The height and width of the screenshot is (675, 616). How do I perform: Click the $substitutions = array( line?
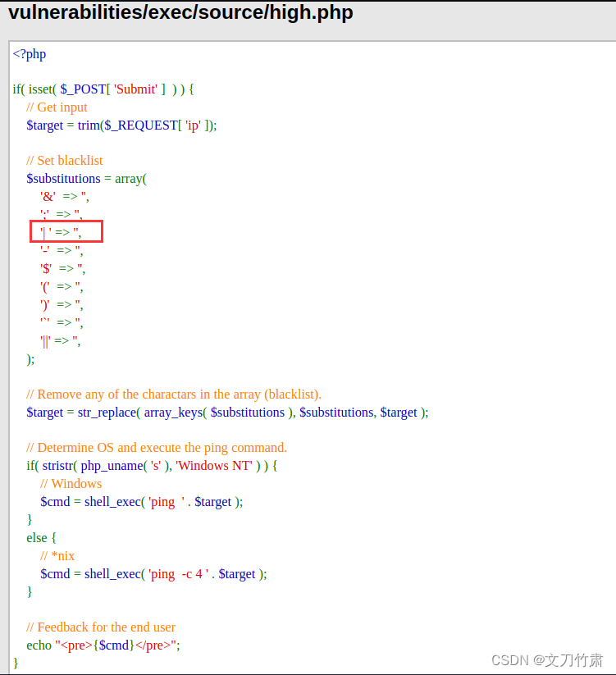[x=86, y=179]
